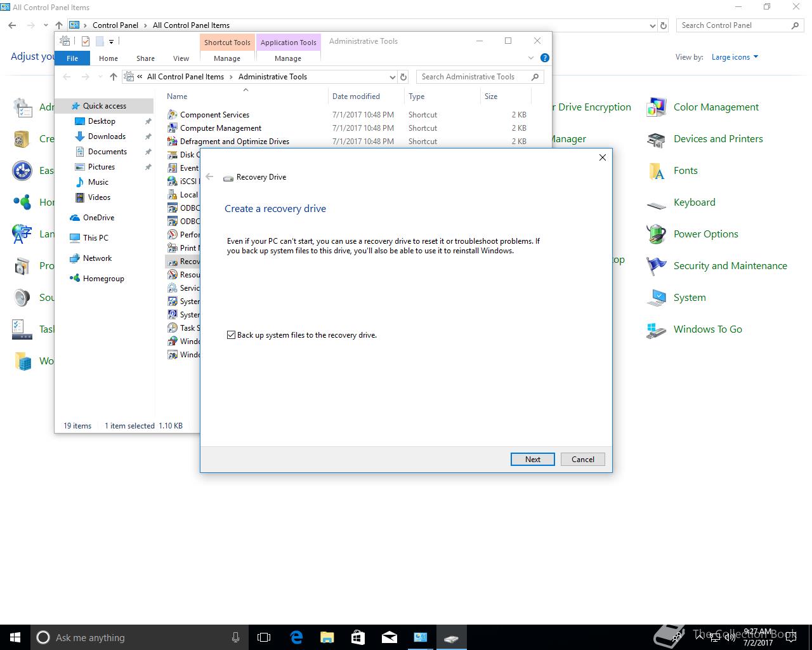Open the Customize Quick Access Toolbar dropdown

click(x=111, y=42)
